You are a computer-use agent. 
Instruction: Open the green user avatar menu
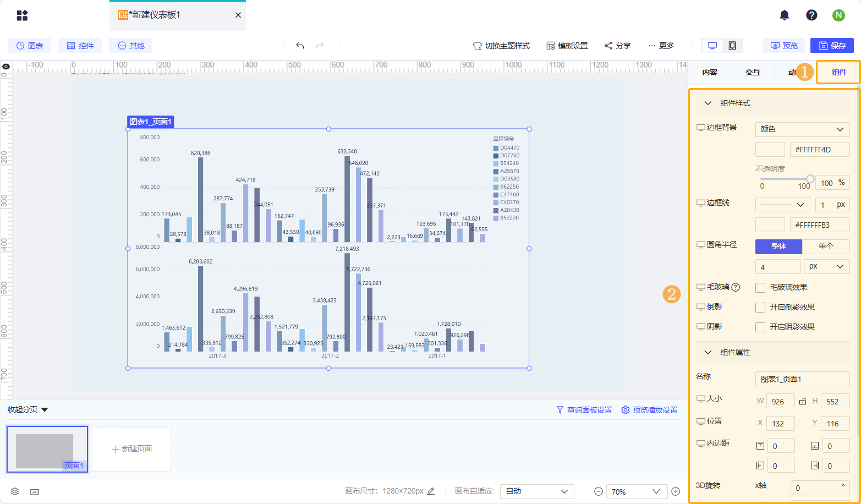tap(838, 15)
